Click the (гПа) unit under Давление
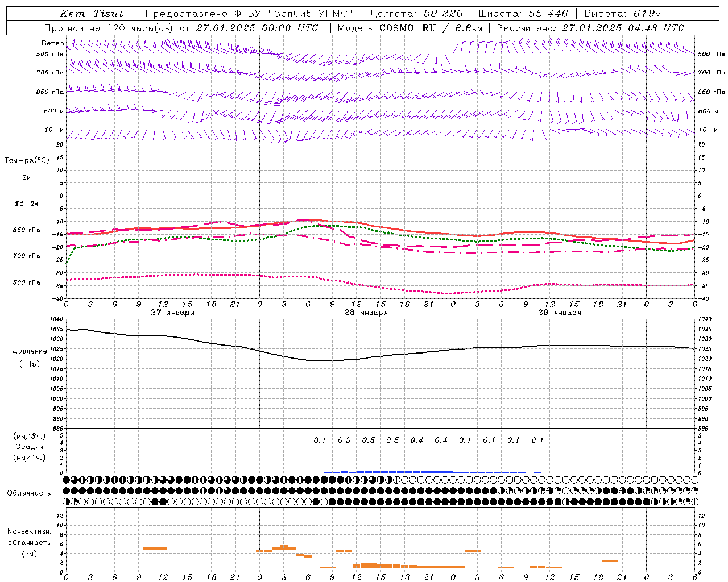The width and height of the screenshot is (728, 582). pyautogui.click(x=30, y=364)
